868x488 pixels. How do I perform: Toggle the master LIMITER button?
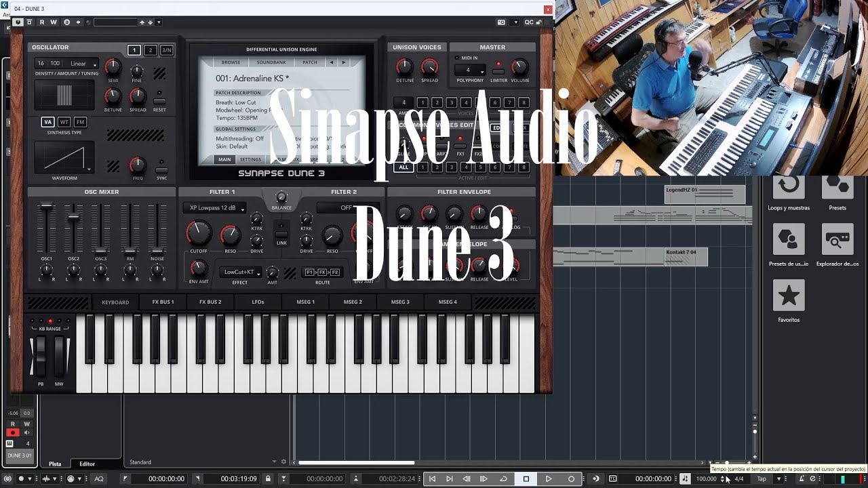[x=498, y=71]
